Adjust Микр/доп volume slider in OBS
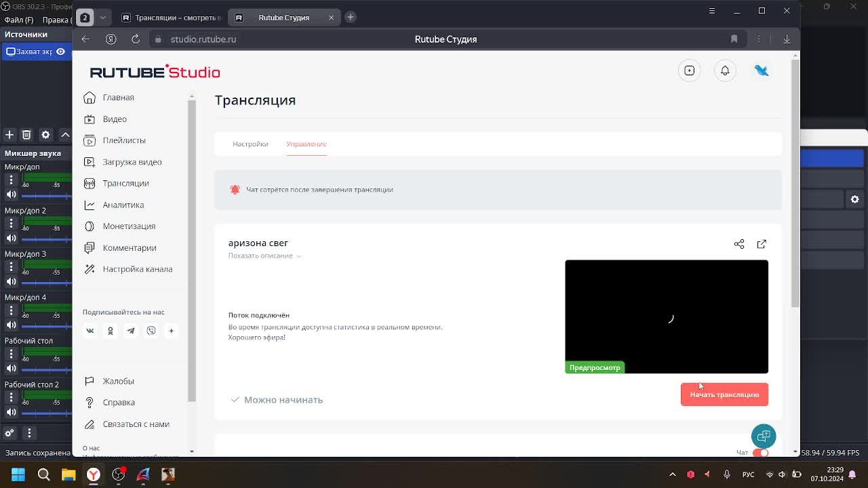Screen dimensions: 868x488 click(47, 195)
